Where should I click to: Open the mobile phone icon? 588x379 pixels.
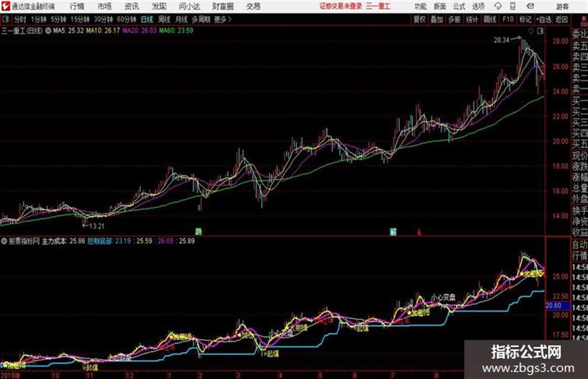point(513,6)
